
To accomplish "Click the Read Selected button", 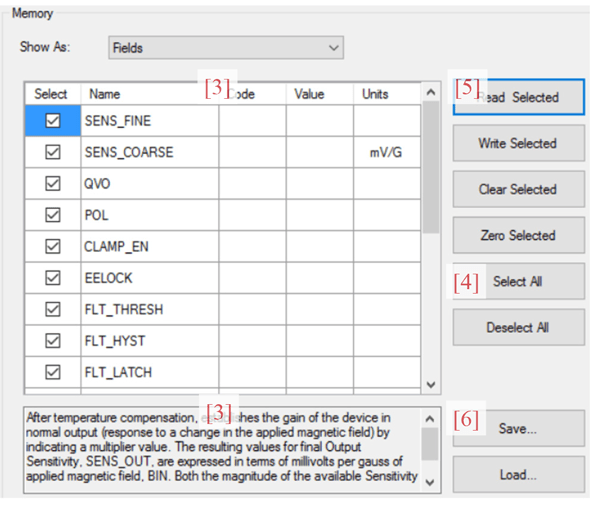I will (x=519, y=97).
